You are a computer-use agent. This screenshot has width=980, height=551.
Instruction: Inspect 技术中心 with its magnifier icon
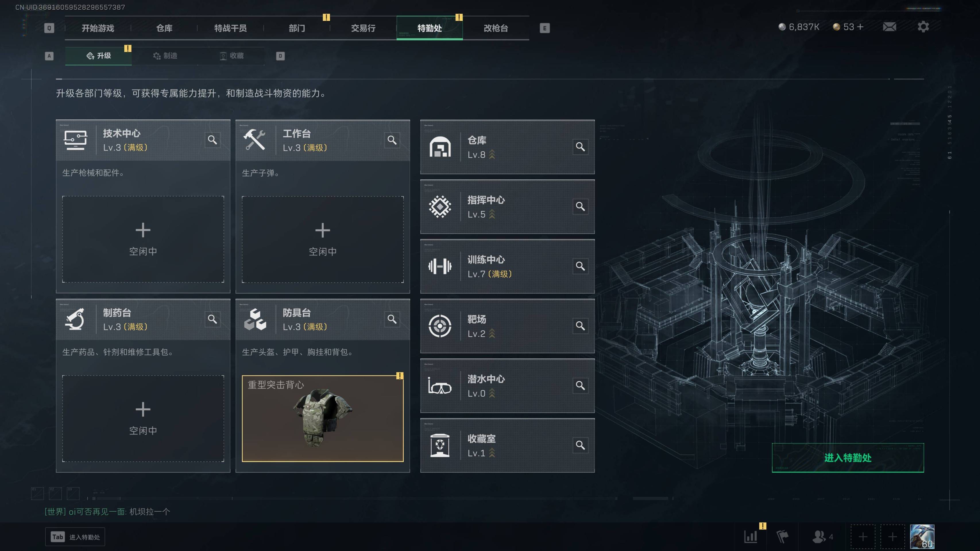[x=212, y=140]
